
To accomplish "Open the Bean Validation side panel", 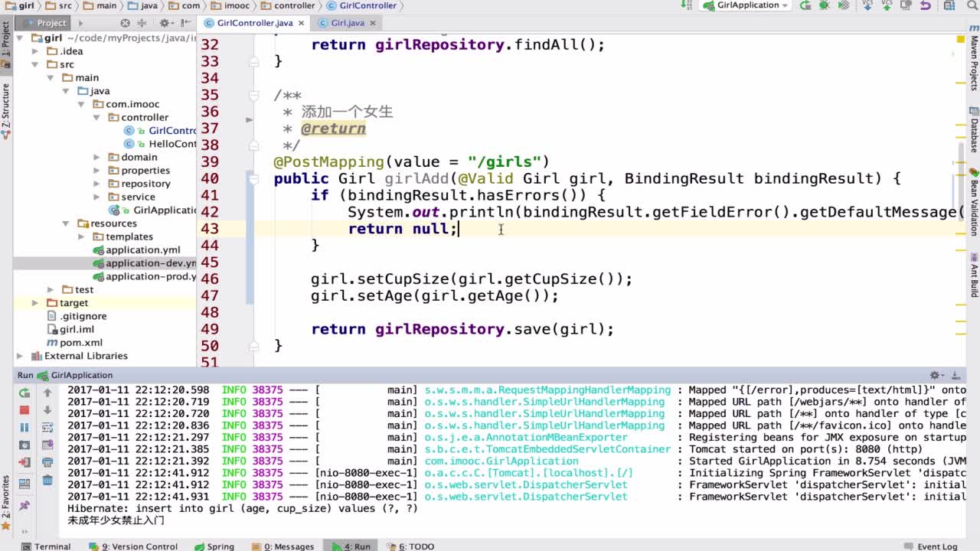I will 974,202.
